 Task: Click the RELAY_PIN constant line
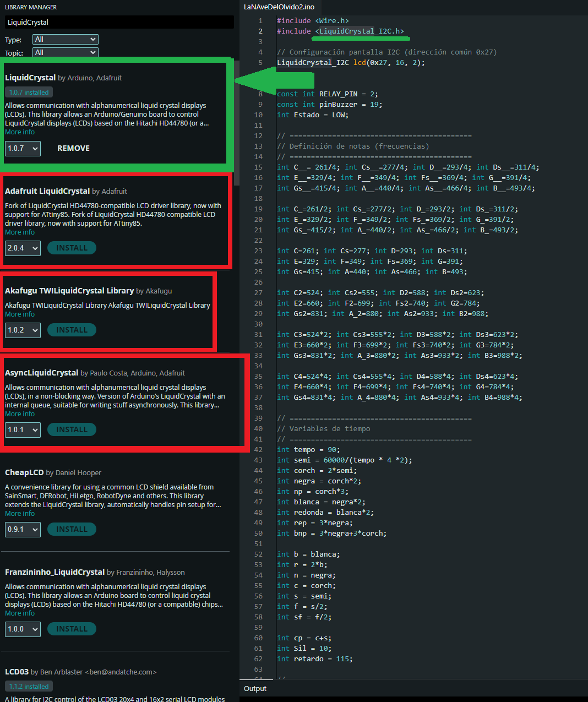point(328,94)
